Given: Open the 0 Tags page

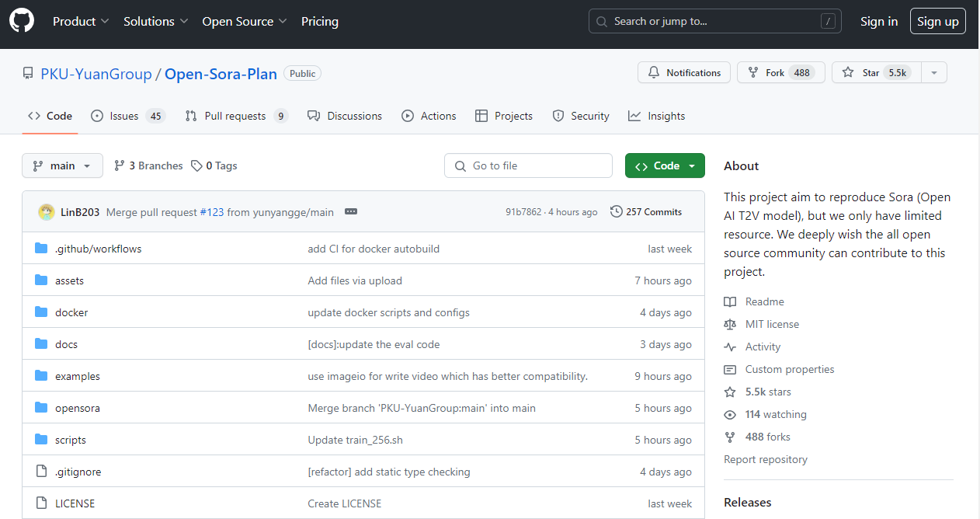Looking at the screenshot, I should click(x=214, y=166).
